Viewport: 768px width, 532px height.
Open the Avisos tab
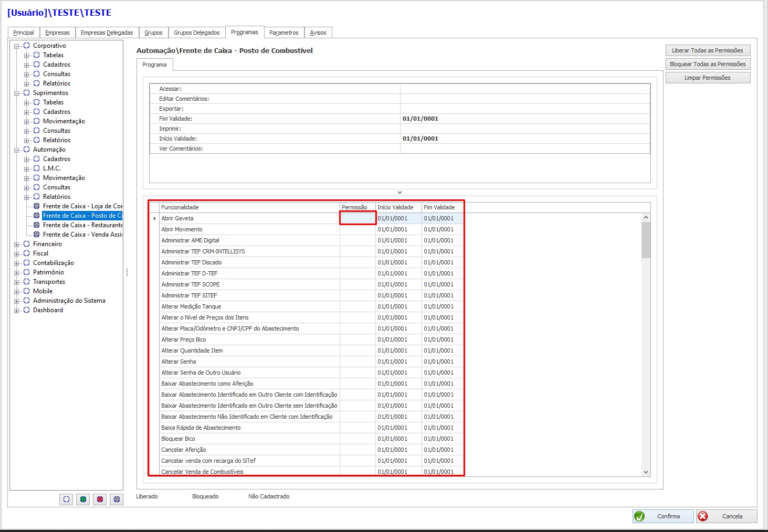tap(318, 33)
